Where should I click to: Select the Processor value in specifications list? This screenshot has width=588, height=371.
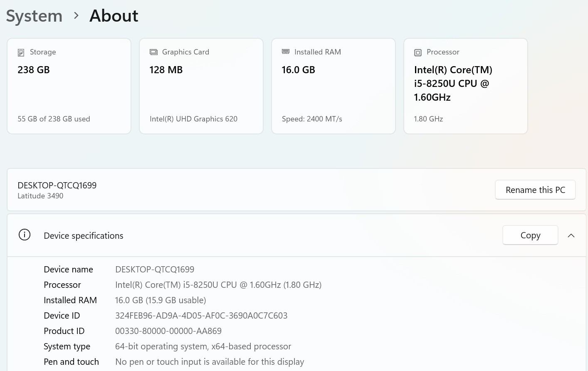218,285
